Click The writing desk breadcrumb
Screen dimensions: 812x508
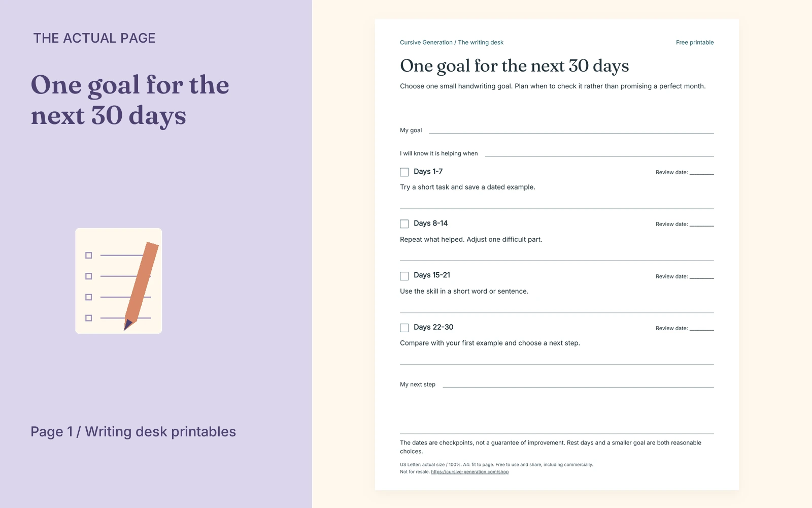(481, 43)
